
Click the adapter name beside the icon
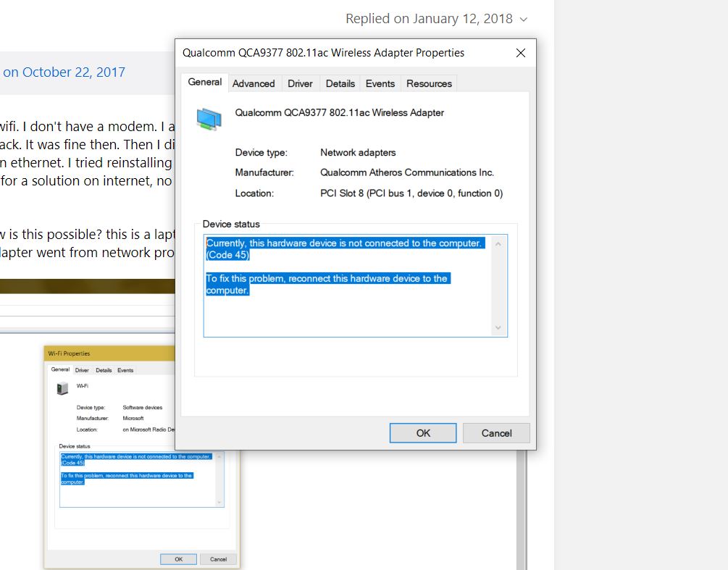340,113
